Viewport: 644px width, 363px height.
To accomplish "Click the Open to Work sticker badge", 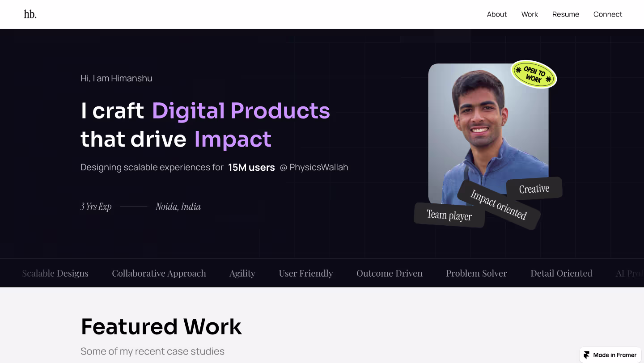I will coord(534,74).
